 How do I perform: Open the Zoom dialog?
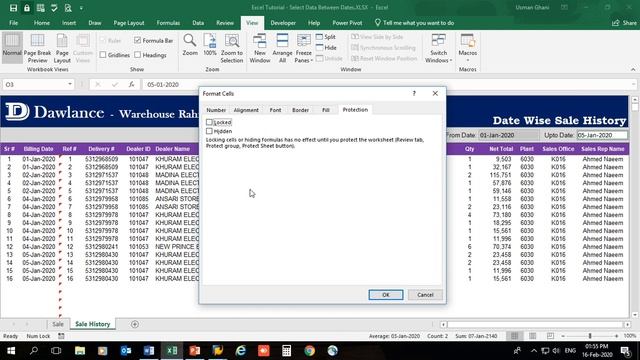(190, 45)
